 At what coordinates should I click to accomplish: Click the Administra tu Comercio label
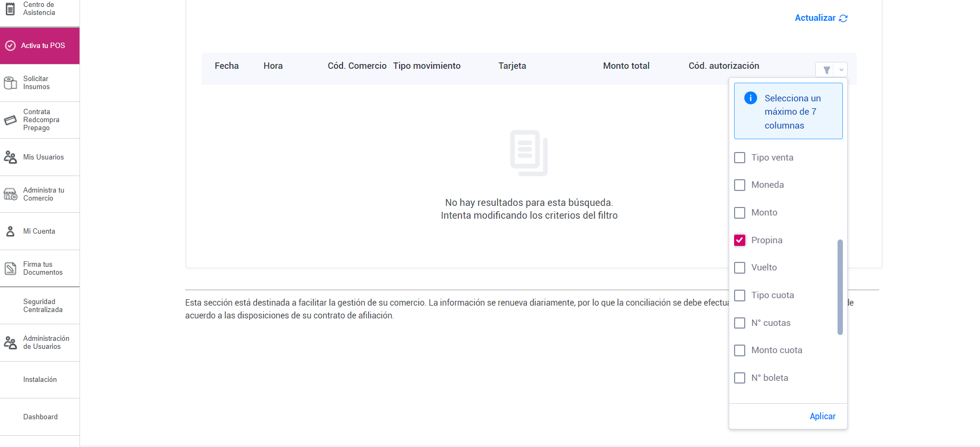click(44, 194)
